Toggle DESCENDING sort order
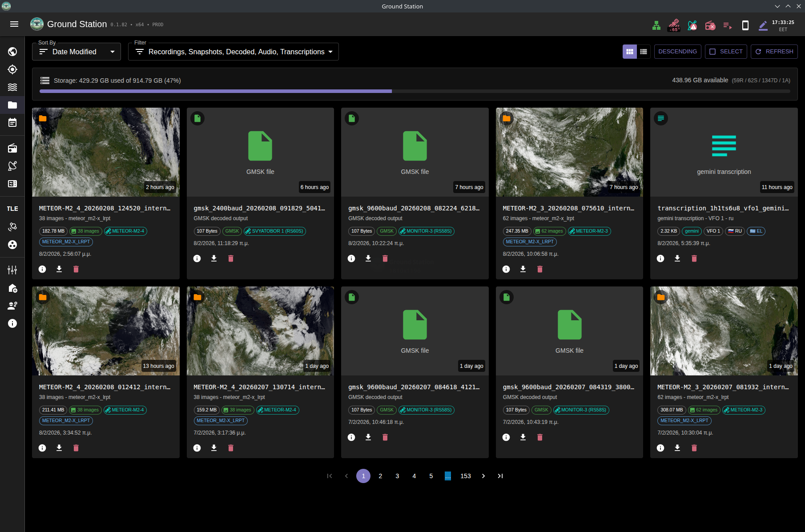Screen dimensions: 805x532 (x=677, y=51)
